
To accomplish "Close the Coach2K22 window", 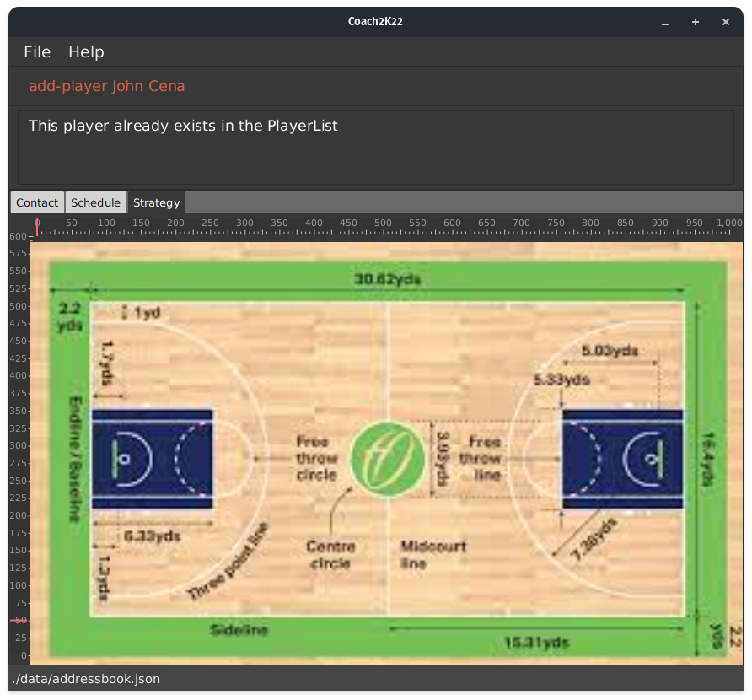I will pos(726,22).
